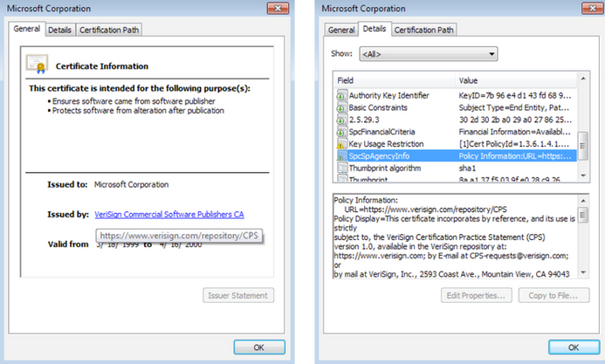
Task: Select the Authority Key Identifier field icon
Action: point(341,95)
